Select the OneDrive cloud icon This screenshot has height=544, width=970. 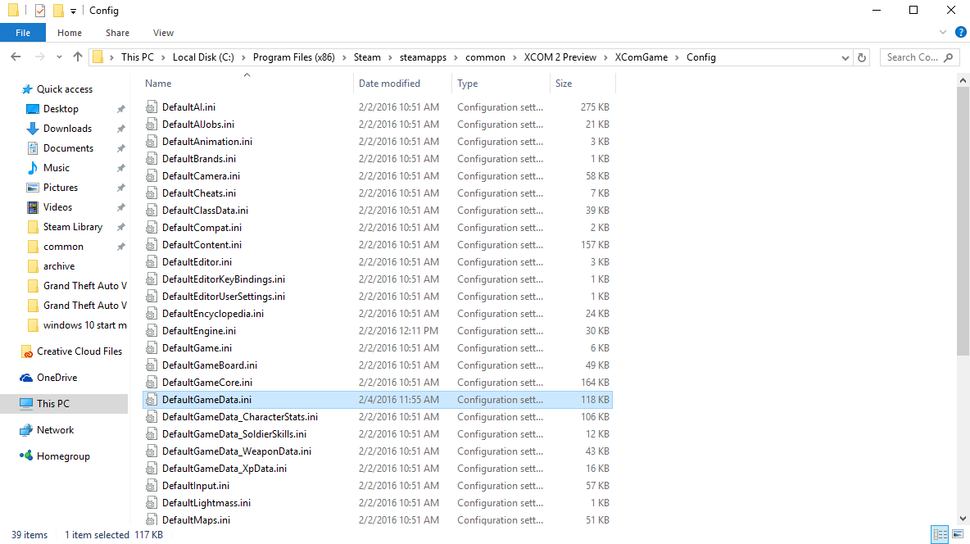26,378
